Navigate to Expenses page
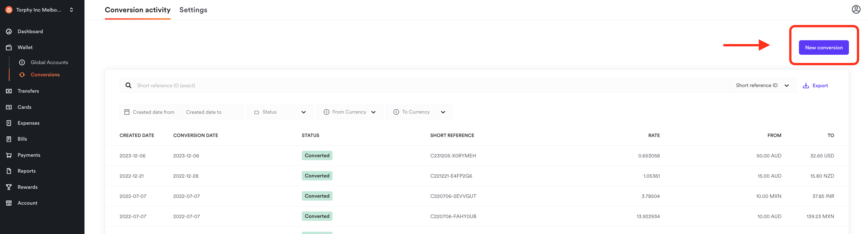The width and height of the screenshot is (868, 234). click(x=28, y=123)
